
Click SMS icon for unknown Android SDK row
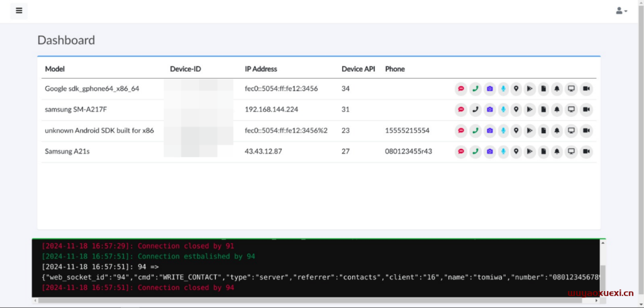pos(461,131)
